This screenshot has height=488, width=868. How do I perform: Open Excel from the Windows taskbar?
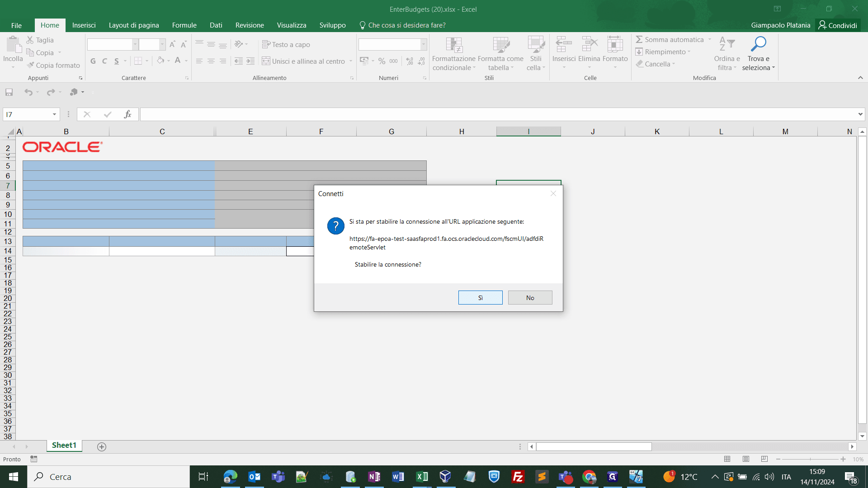pos(422,477)
